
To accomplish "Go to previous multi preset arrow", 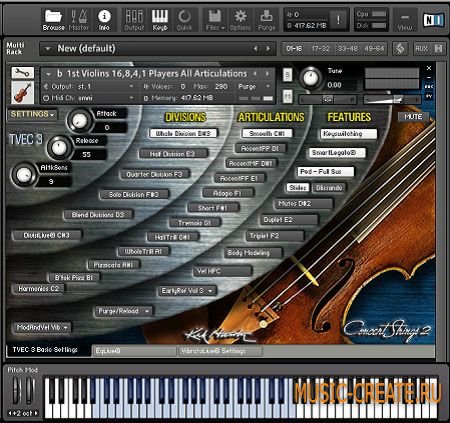I will (256, 49).
